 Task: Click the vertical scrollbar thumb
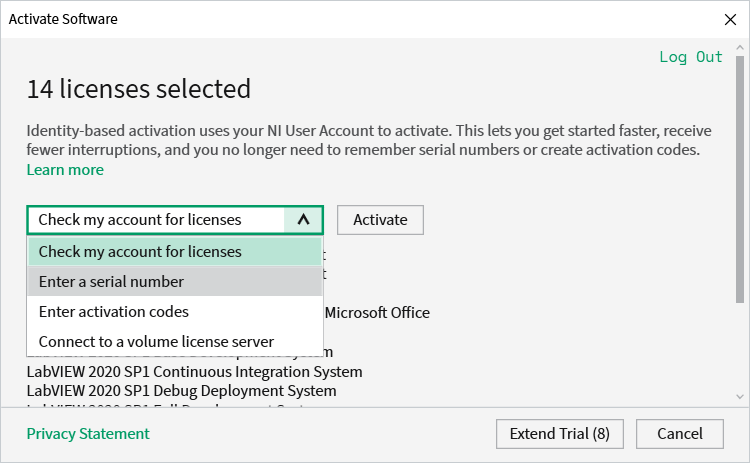(x=740, y=179)
